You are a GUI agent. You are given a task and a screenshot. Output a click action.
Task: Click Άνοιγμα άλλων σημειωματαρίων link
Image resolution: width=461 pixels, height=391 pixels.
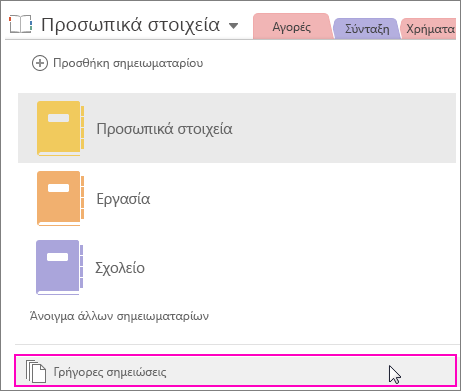(x=119, y=316)
